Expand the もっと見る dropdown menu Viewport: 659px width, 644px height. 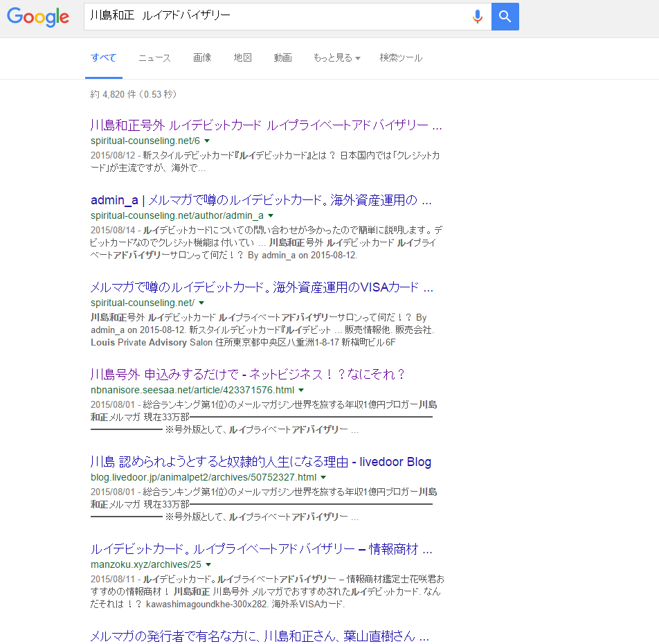click(x=336, y=57)
